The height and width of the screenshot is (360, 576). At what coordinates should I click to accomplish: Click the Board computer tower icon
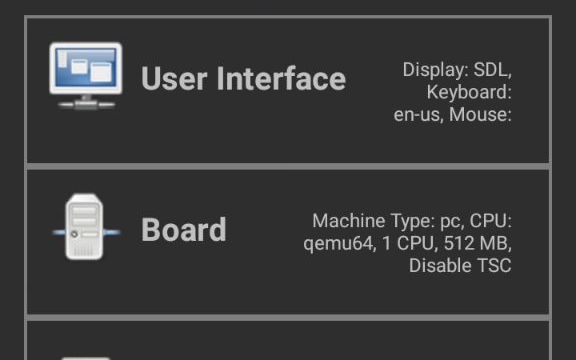(86, 227)
